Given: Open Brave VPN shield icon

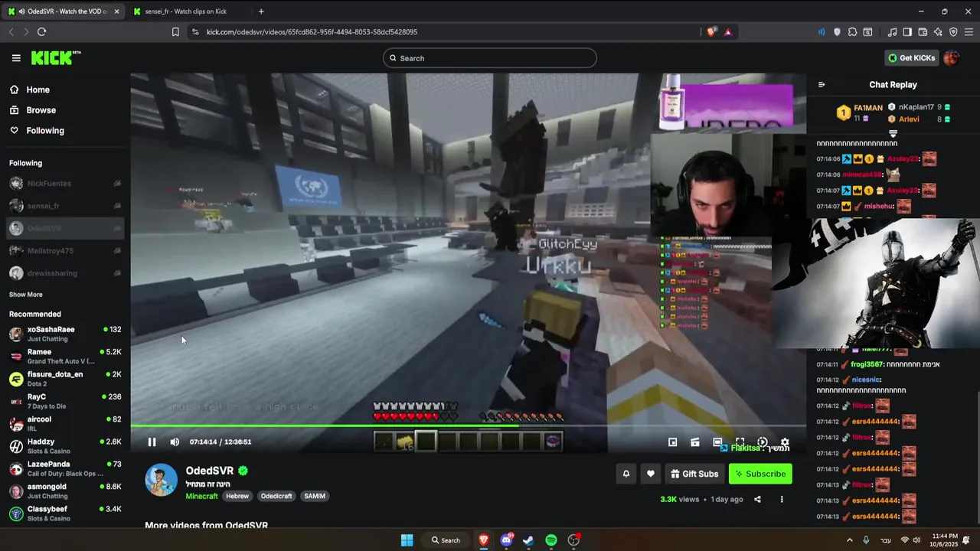Looking at the screenshot, I should pyautogui.click(x=953, y=31).
